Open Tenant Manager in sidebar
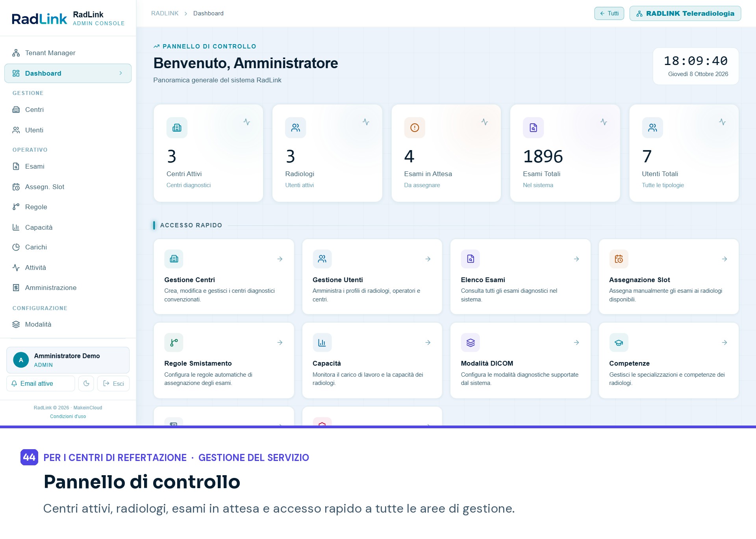The width and height of the screenshot is (756, 539). point(68,53)
